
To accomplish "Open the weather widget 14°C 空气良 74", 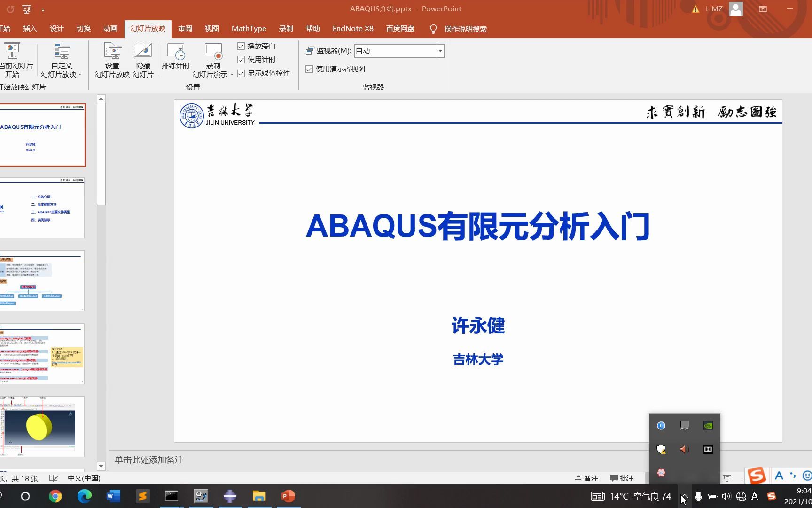I will point(631,496).
